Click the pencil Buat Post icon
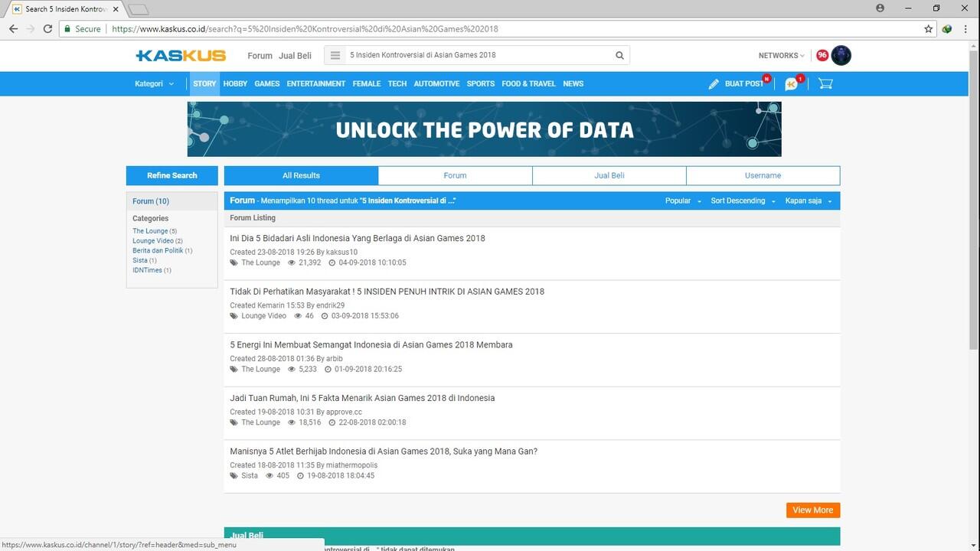This screenshot has width=980, height=551. (714, 83)
